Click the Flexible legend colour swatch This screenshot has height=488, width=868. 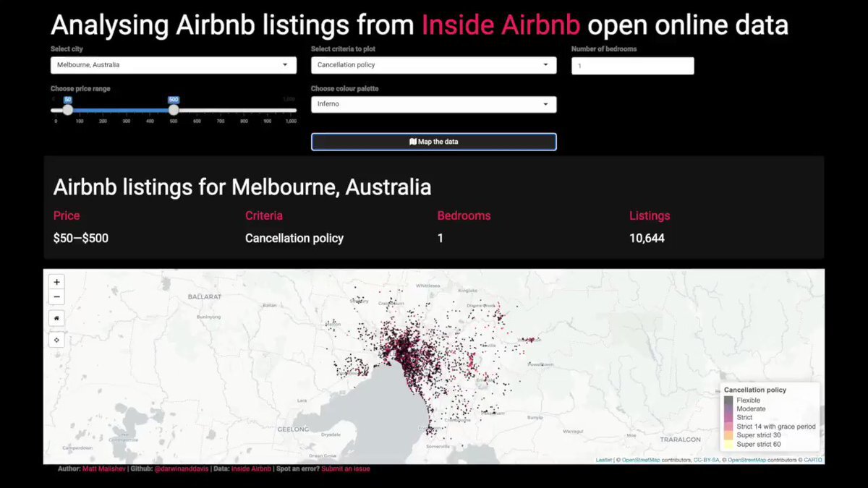(x=728, y=401)
